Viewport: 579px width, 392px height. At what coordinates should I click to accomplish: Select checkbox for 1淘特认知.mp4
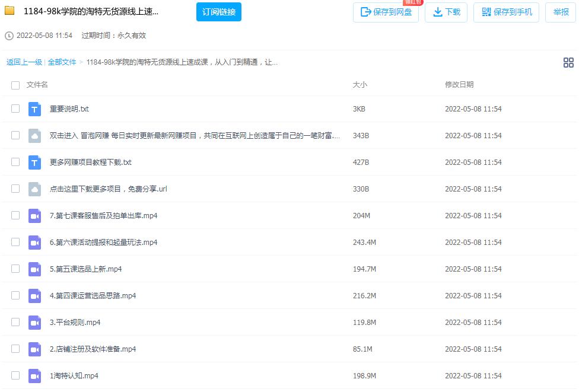pyautogui.click(x=15, y=375)
